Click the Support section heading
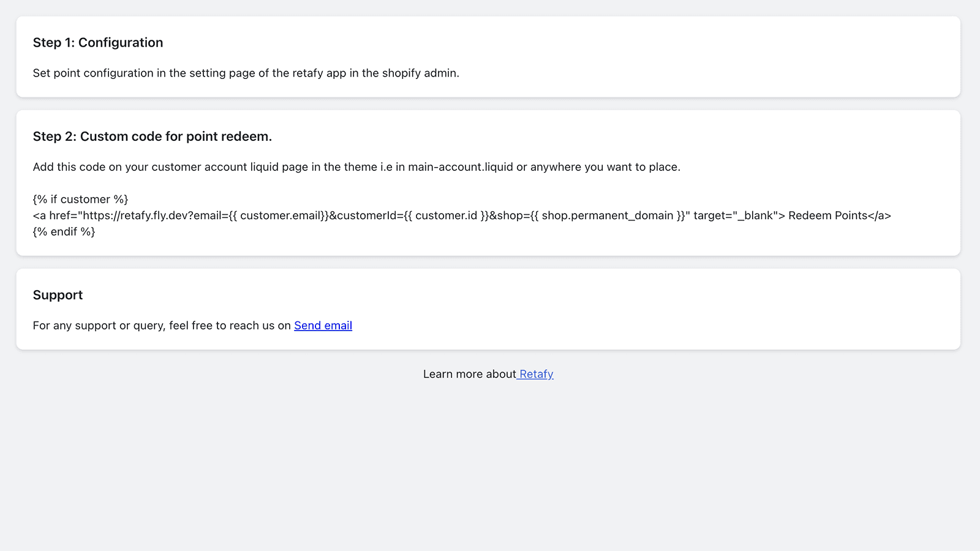980x551 pixels. (x=58, y=294)
